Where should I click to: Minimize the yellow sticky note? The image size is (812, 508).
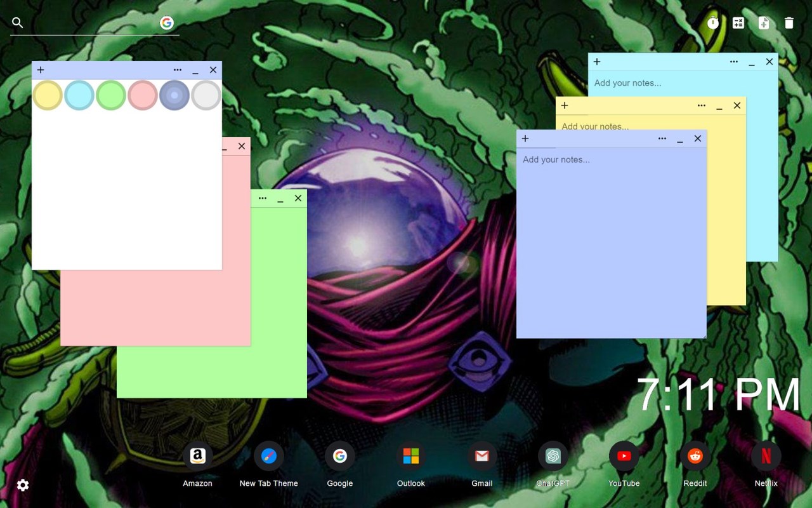(719, 107)
